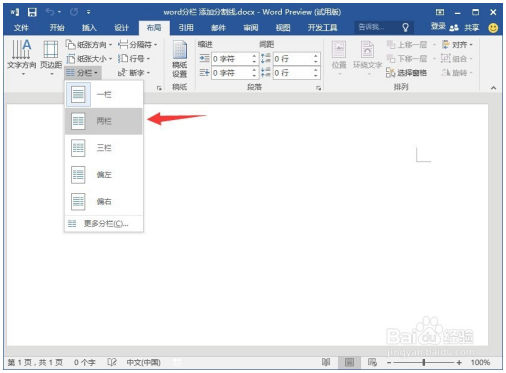The height and width of the screenshot is (373, 506).
Task: Switch to print layout view in status bar
Action: (x=349, y=362)
